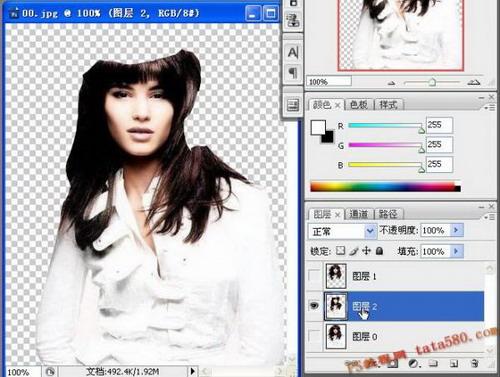500x377 pixels.
Task: Click the lock position icon
Action: pos(366,251)
